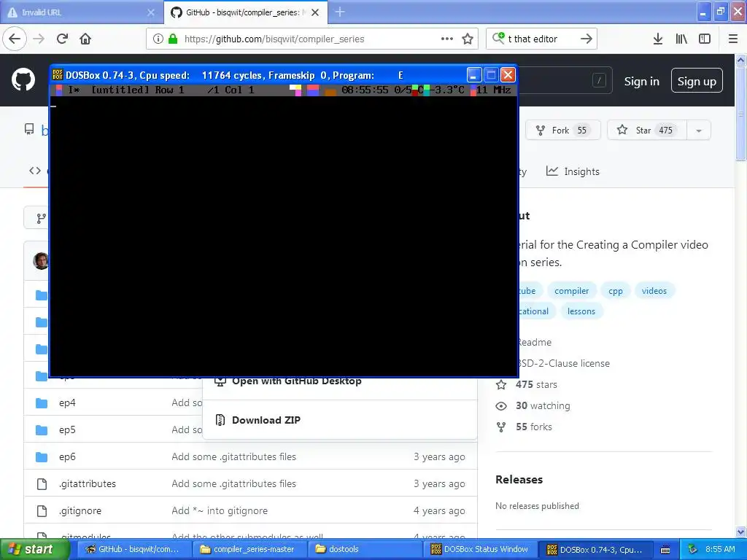
Task: Go to Firefox home page
Action: (85, 39)
